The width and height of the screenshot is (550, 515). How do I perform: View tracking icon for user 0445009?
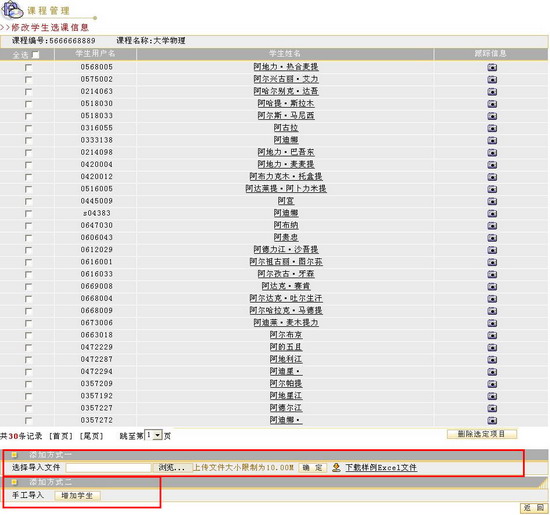click(492, 201)
